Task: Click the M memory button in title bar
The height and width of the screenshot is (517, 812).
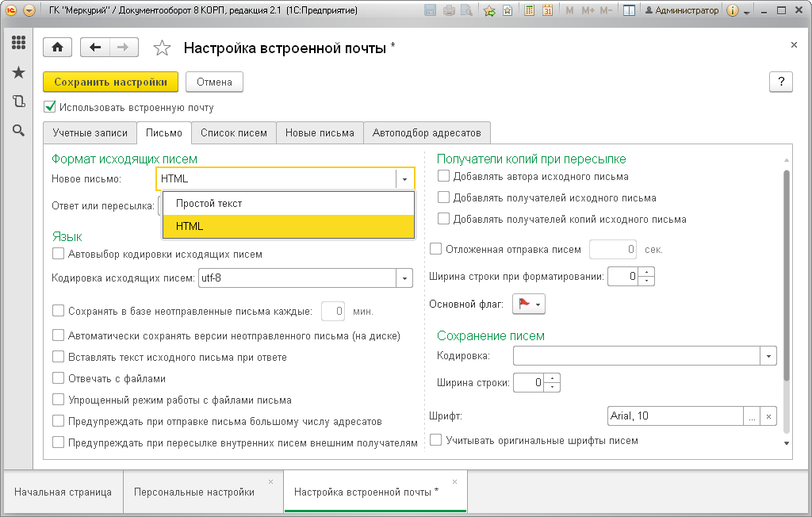Action: [x=569, y=10]
